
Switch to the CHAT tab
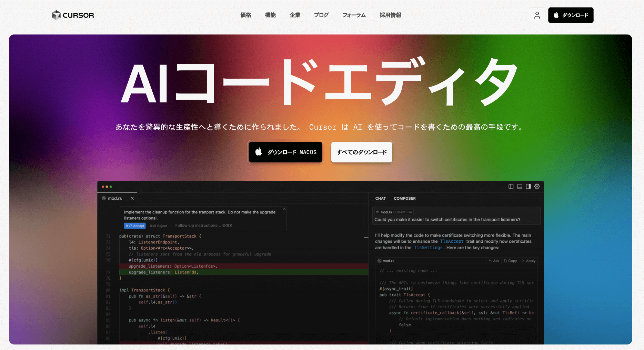(x=381, y=199)
